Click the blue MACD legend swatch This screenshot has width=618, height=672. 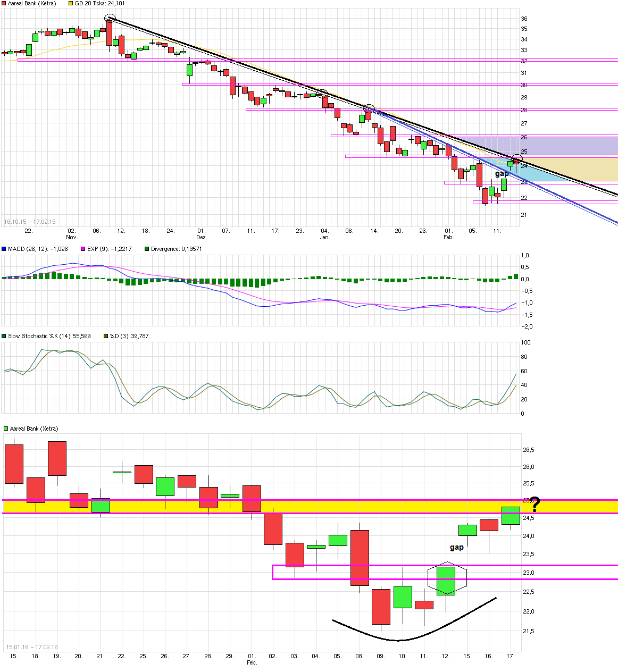(x=4, y=249)
